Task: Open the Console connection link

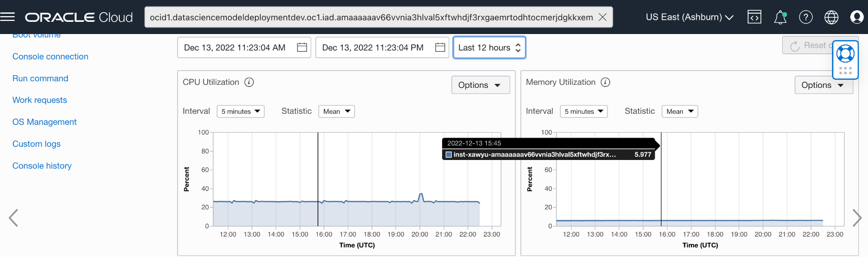Action: pos(50,56)
